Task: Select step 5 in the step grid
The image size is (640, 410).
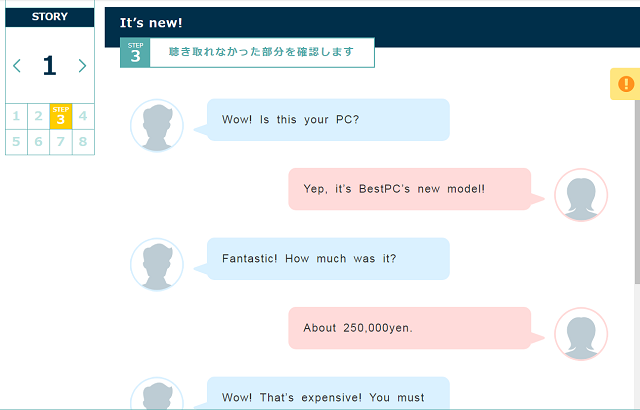Action: point(16,142)
